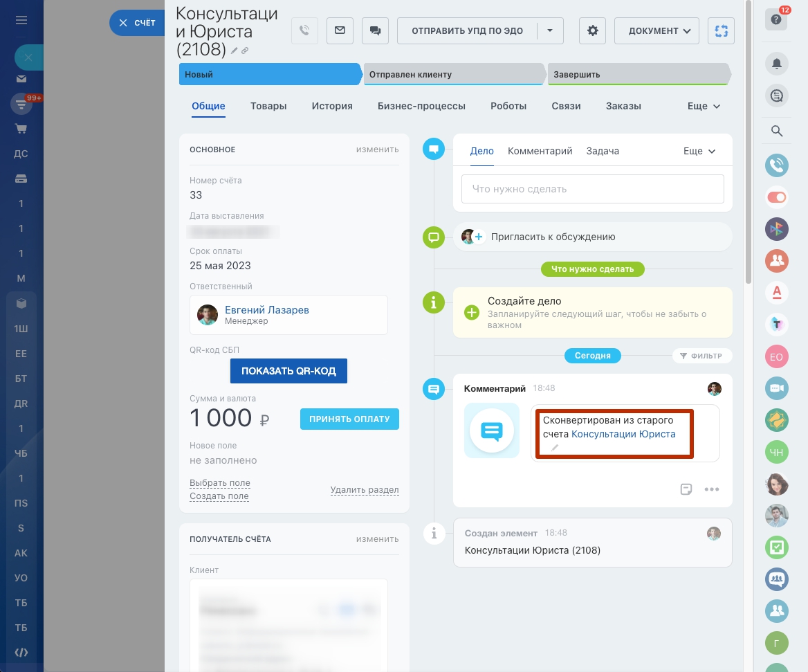Open the help question mark icon with badge 12

777,19
